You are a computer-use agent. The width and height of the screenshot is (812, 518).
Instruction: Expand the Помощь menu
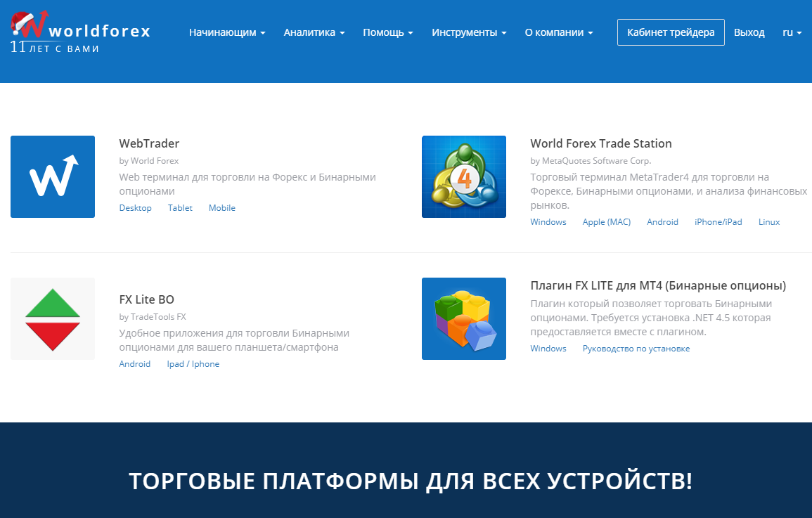coord(387,32)
